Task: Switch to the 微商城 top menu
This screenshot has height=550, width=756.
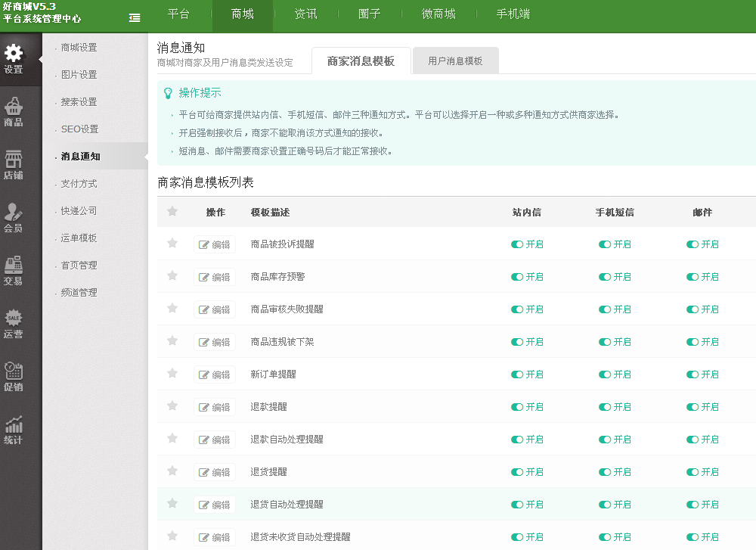Action: pyautogui.click(x=438, y=14)
